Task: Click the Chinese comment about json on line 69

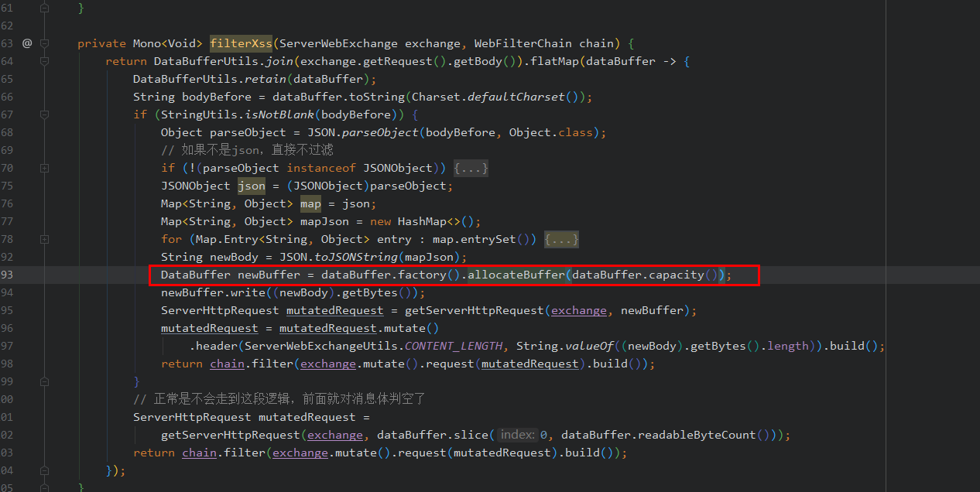Action: click(247, 150)
